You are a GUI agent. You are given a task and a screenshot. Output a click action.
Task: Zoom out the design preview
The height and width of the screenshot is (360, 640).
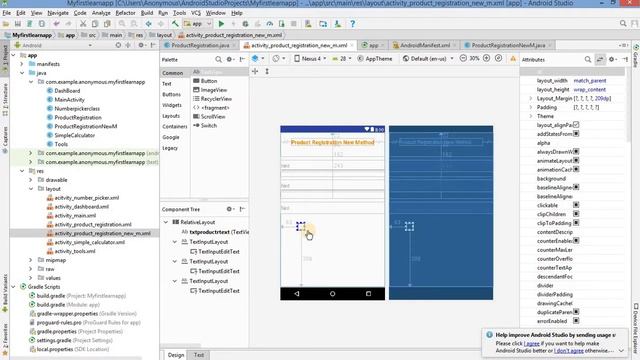[x=463, y=59]
